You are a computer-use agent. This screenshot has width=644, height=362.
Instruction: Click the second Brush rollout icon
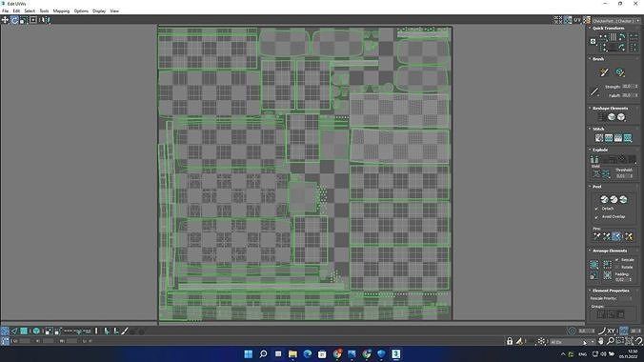click(620, 72)
